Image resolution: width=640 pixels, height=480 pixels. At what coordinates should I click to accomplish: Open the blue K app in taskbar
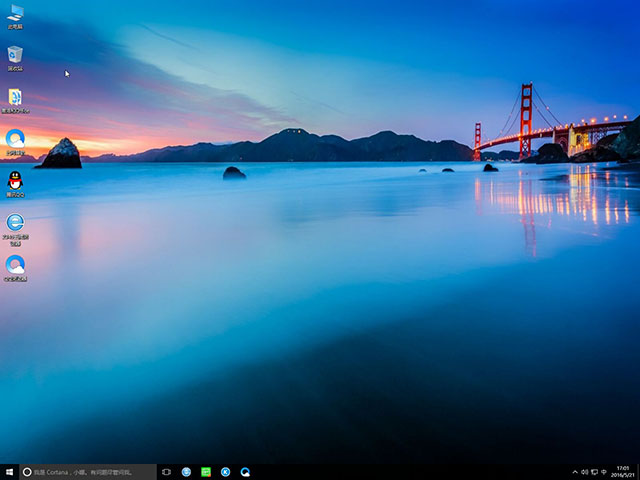(x=226, y=472)
